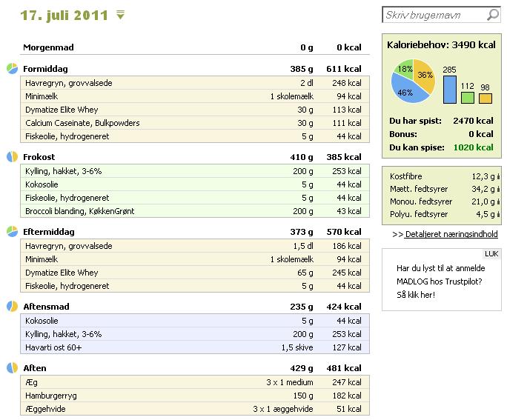Viewport: 507px width, 420px height.
Task: Open the Detaljeret næringsindhold link
Action: point(451,234)
